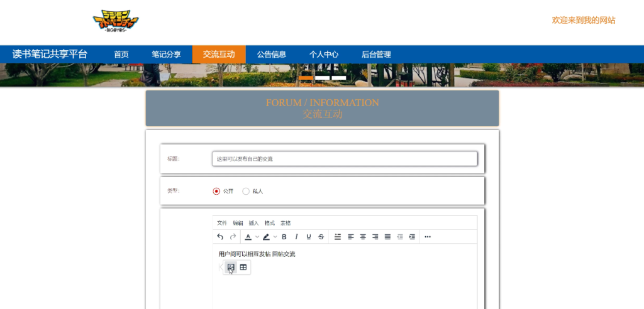Image resolution: width=644 pixels, height=309 pixels.
Task: Click the orange carousel indicator on banner
Action: [x=306, y=78]
